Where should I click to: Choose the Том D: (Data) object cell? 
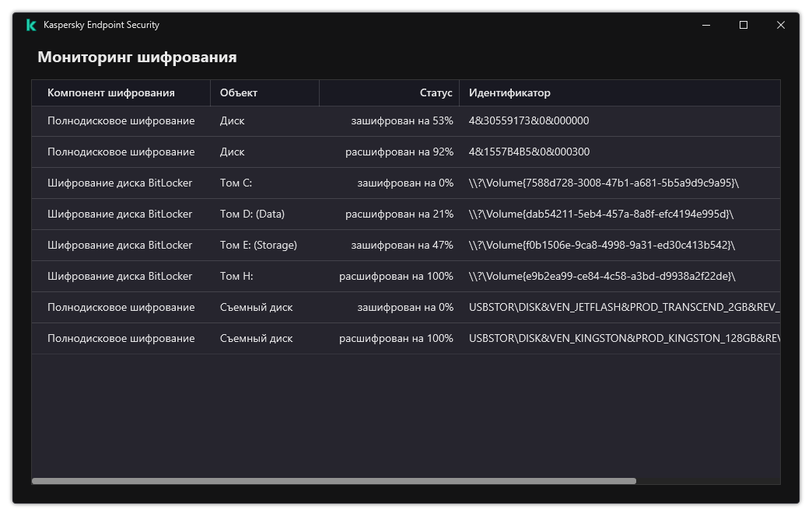[252, 214]
